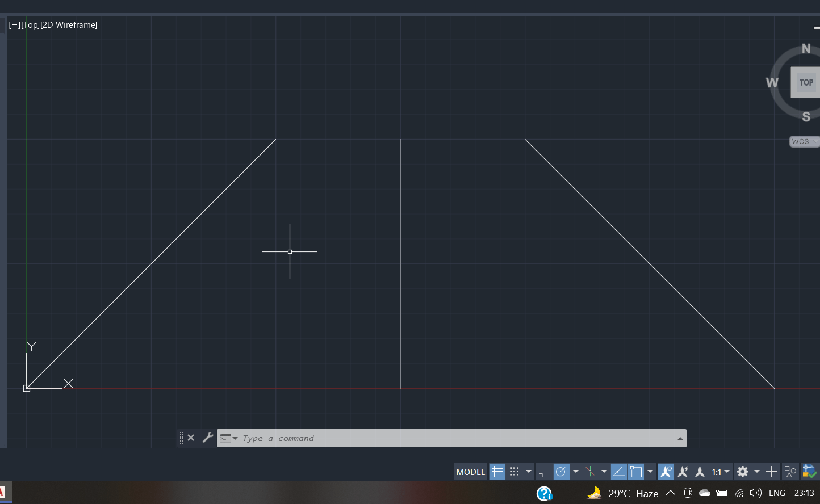Enable ortho mode restriction
Screen dimensions: 820x504
[543, 472]
